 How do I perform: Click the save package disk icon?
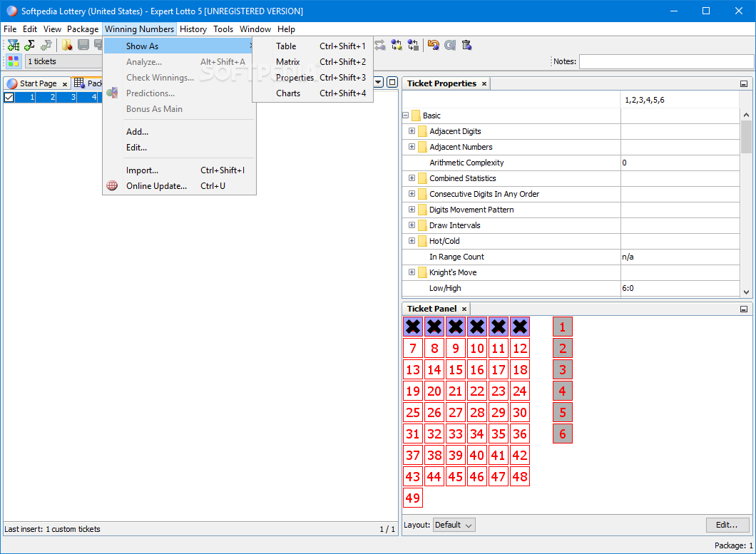(83, 46)
